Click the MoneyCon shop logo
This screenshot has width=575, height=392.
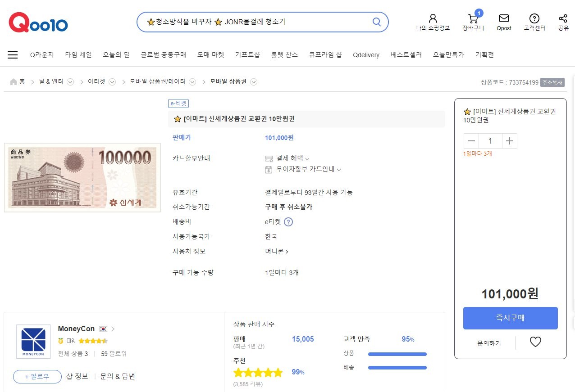tap(33, 342)
